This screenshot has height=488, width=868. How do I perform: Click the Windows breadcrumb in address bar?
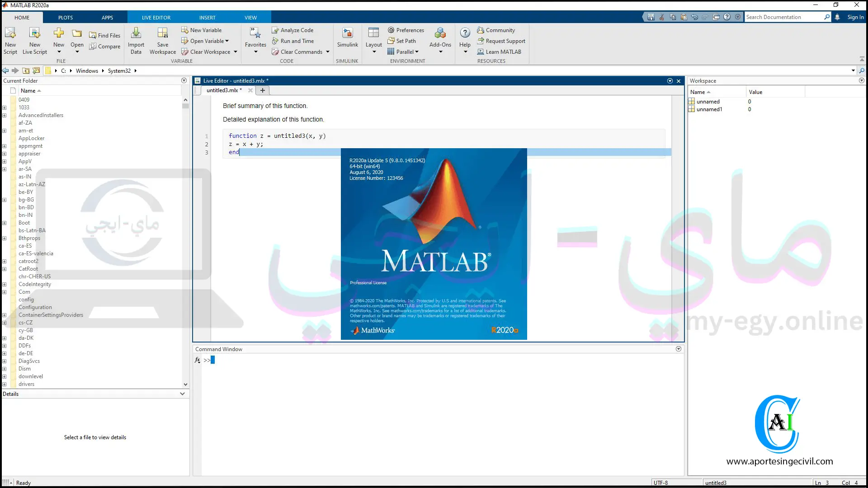(87, 70)
